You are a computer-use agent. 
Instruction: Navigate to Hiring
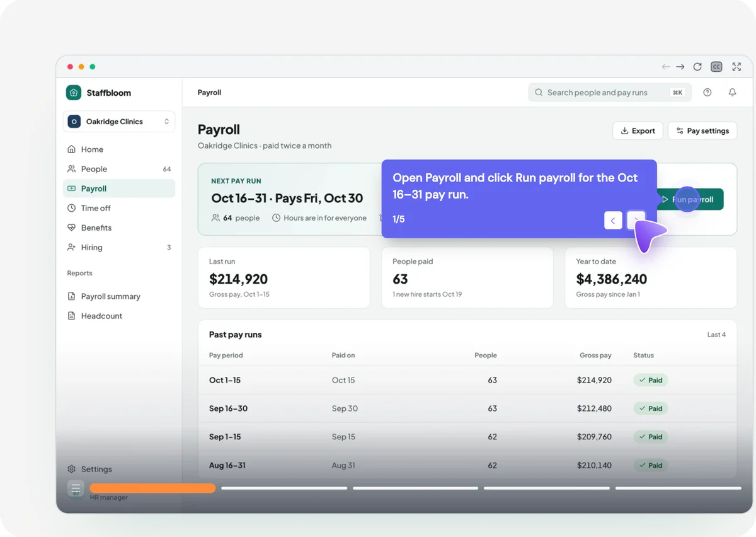pos(119,247)
